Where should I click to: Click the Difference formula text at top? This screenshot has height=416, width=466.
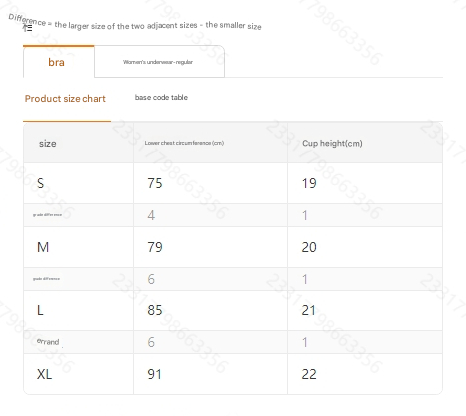coord(135,23)
